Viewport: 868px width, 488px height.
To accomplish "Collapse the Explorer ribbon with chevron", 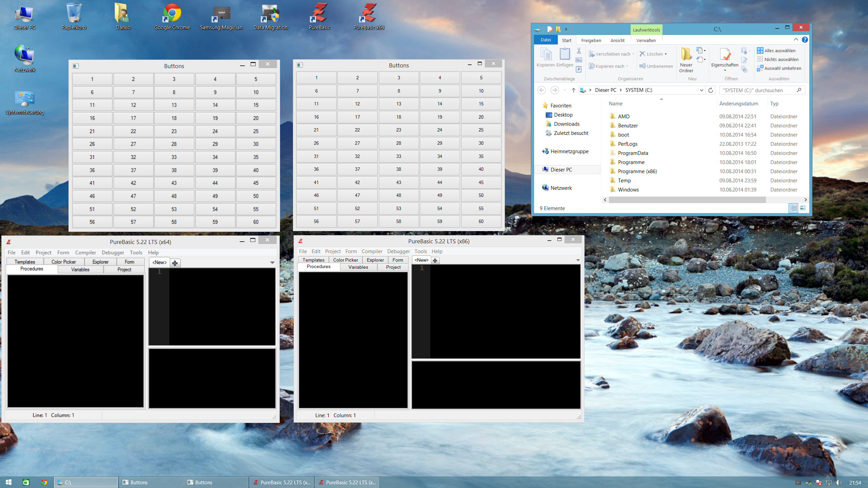I will [796, 40].
